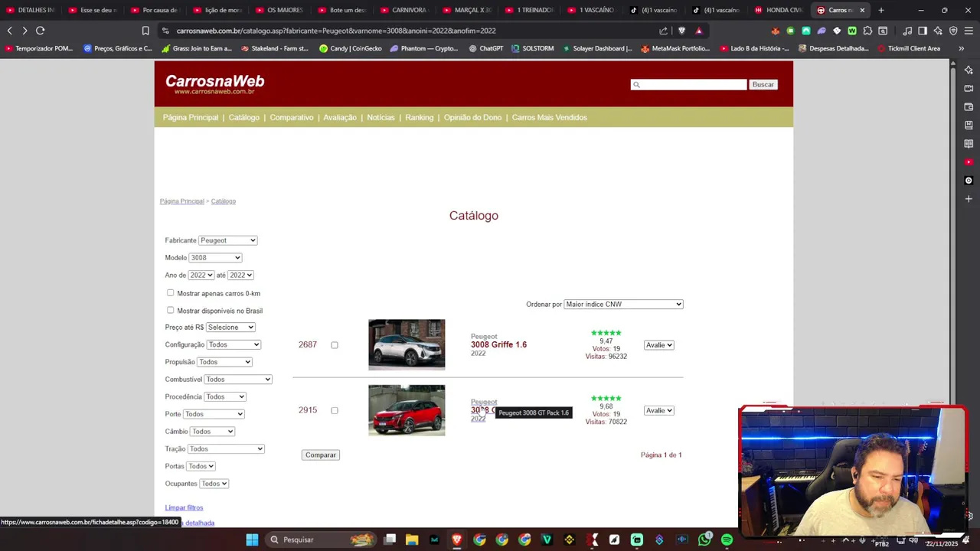The width and height of the screenshot is (980, 551).
Task: Open the Câmbio dropdown
Action: click(212, 432)
